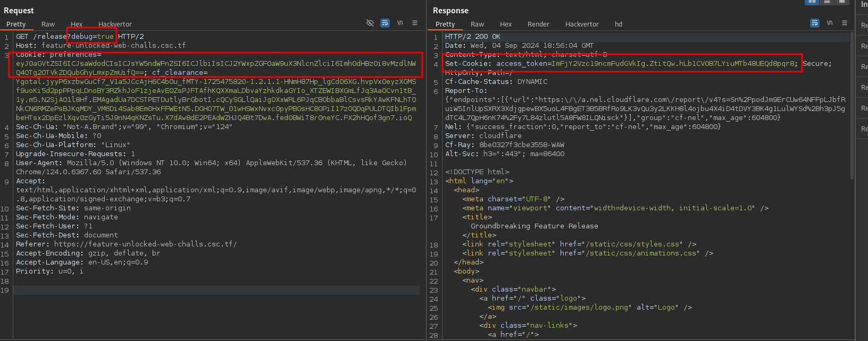Toggle show non-printable \n in Response panel

click(830, 23)
